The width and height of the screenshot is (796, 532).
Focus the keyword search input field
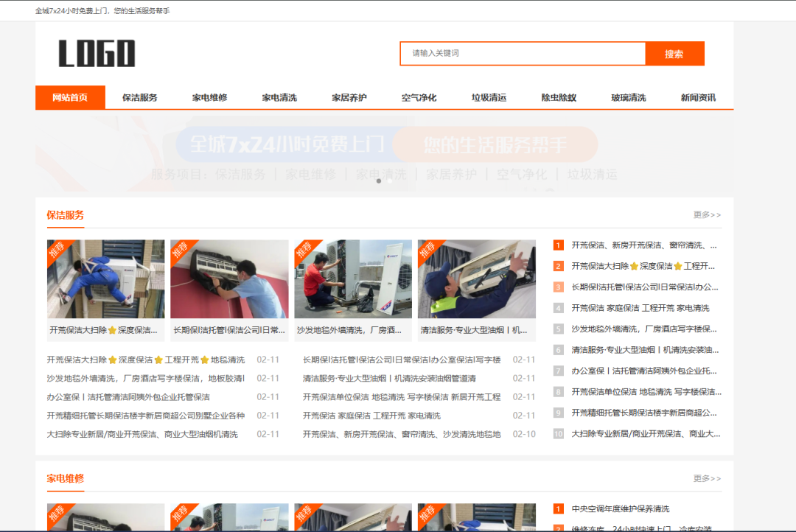[x=523, y=53]
